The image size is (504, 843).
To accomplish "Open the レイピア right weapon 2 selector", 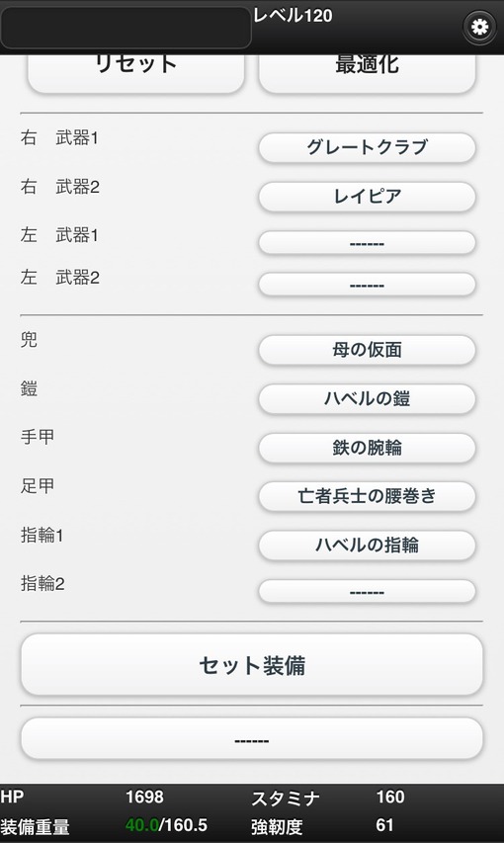I will point(368,197).
